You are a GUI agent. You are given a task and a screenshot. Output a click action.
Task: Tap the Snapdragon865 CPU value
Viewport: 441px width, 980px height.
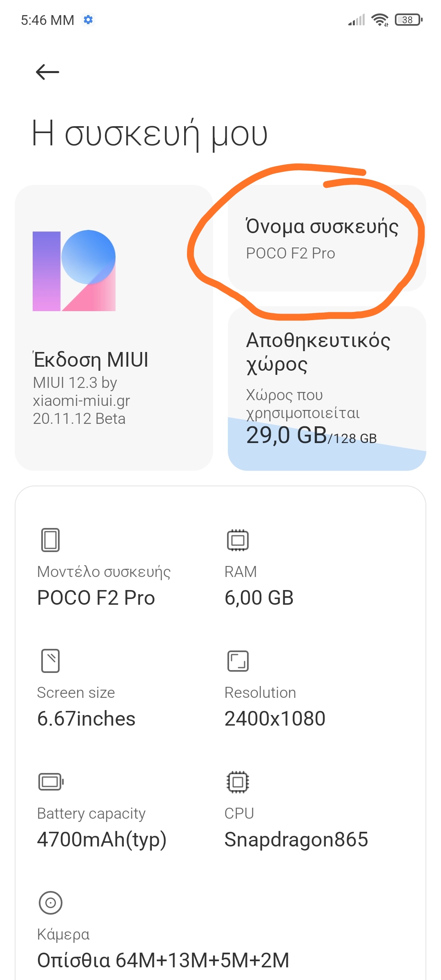tap(296, 840)
